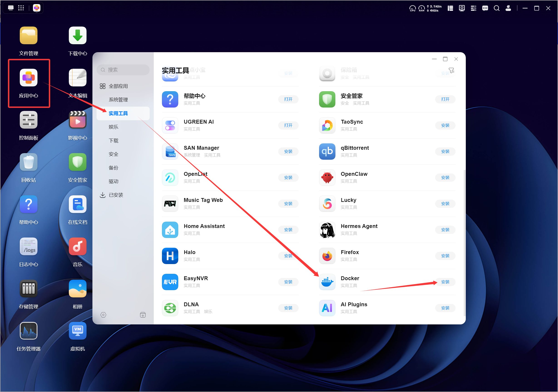Open UGREEN AI with 打开 button
Image resolution: width=558 pixels, height=392 pixels.
tap(288, 125)
